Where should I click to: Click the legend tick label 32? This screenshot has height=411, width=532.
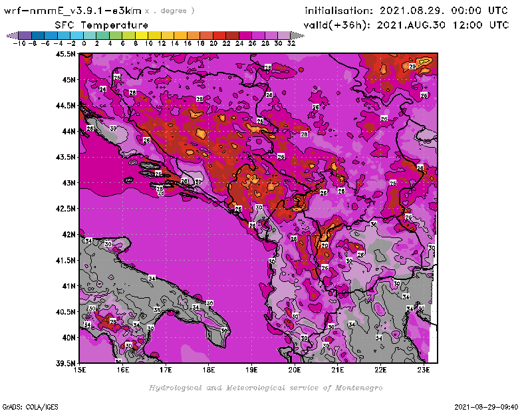pyautogui.click(x=291, y=43)
